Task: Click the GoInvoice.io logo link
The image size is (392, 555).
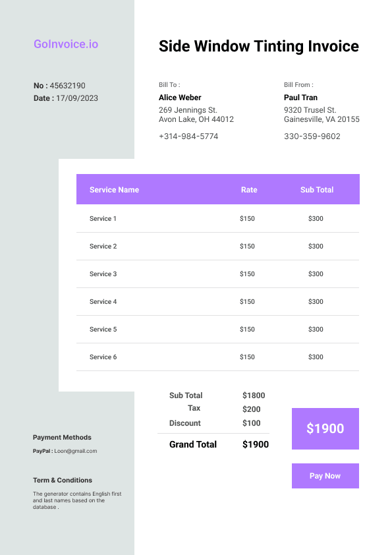Action: (x=66, y=44)
